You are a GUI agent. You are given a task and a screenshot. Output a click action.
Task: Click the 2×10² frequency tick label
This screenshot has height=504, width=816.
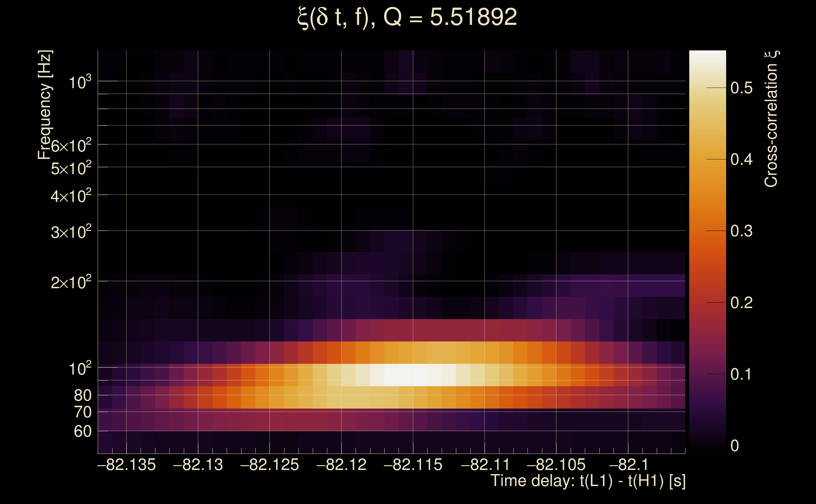71,282
